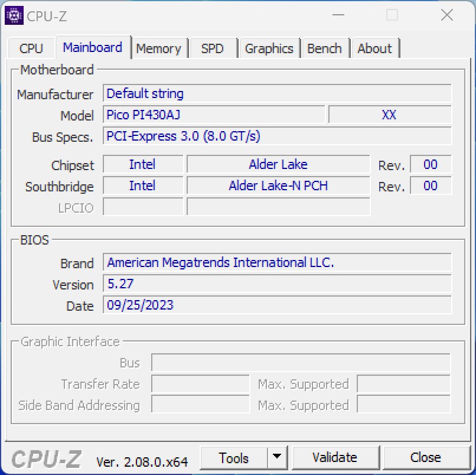Click the Validate button
The image size is (476, 475).
[x=335, y=458]
